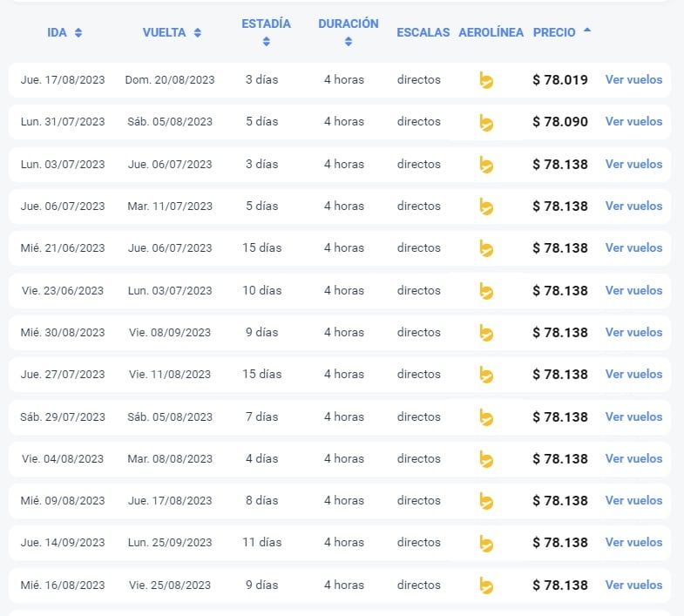
Task: Click airline logo for Sáb. 29/07/2023 departure
Action: [x=486, y=417]
